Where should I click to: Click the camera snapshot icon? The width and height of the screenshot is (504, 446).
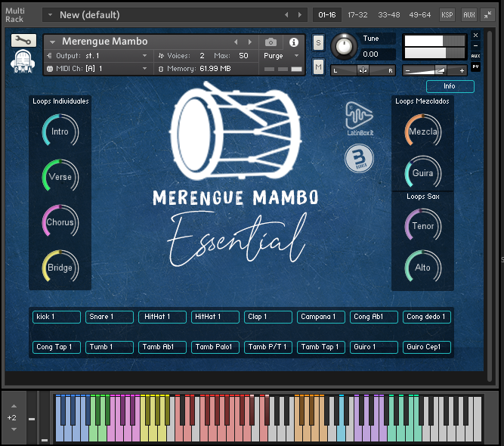pos(271,42)
